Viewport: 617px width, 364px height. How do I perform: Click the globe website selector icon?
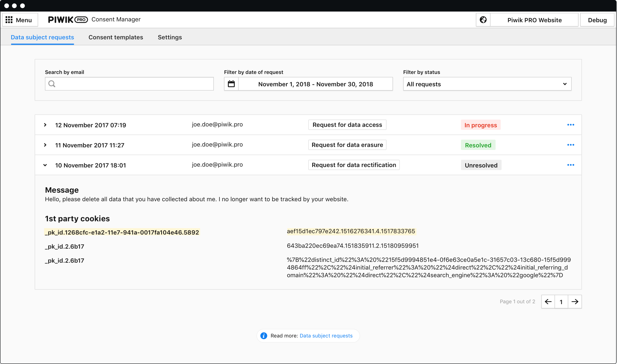coord(483,20)
